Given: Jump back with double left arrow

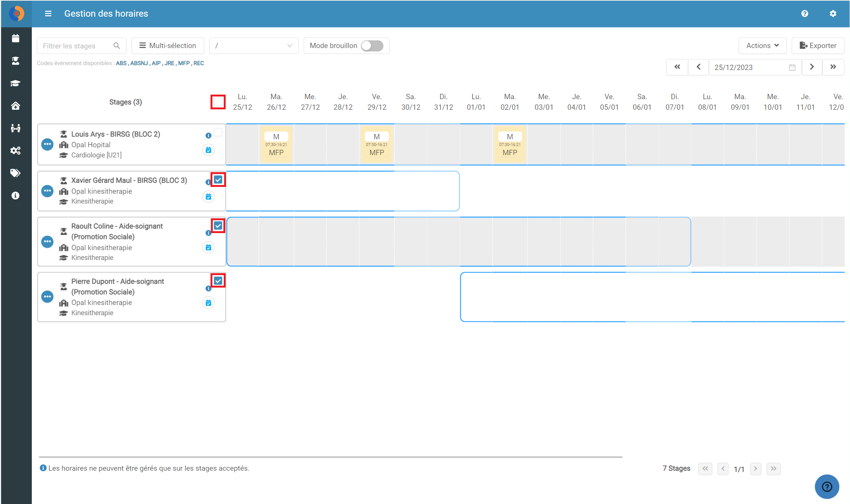Looking at the screenshot, I should point(677,67).
